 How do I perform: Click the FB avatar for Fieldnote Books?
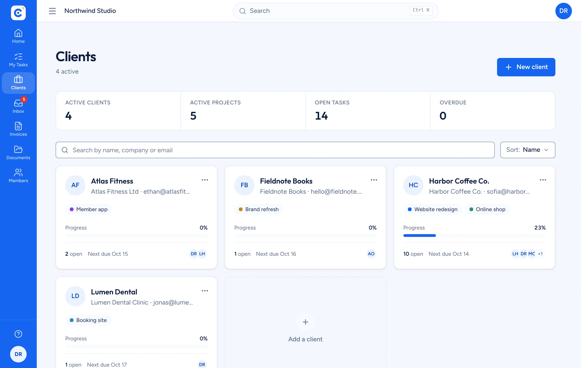tap(244, 185)
